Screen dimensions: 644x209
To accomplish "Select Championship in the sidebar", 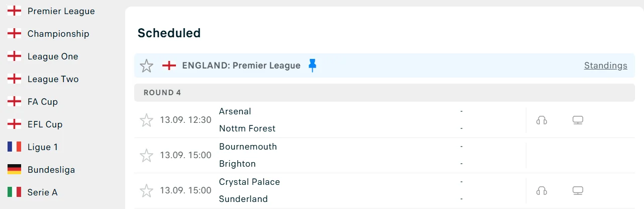I will 58,34.
